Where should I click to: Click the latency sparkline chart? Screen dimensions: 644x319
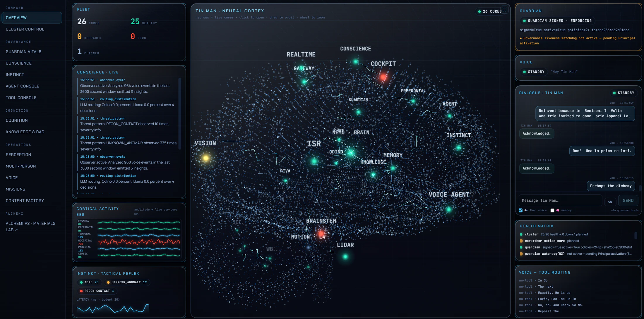pos(113,308)
